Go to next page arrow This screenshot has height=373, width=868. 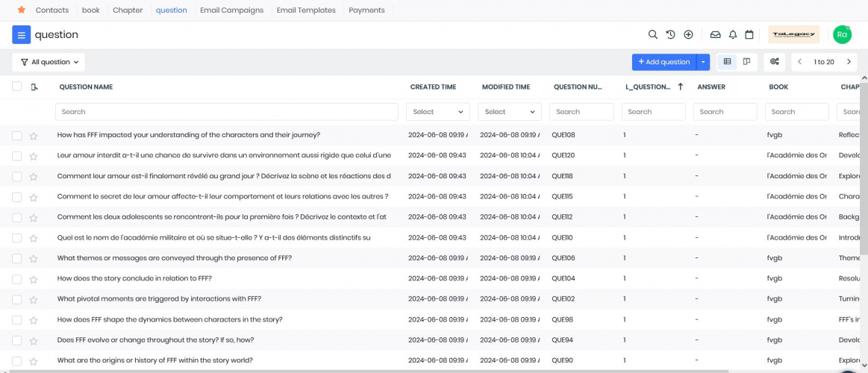click(849, 62)
